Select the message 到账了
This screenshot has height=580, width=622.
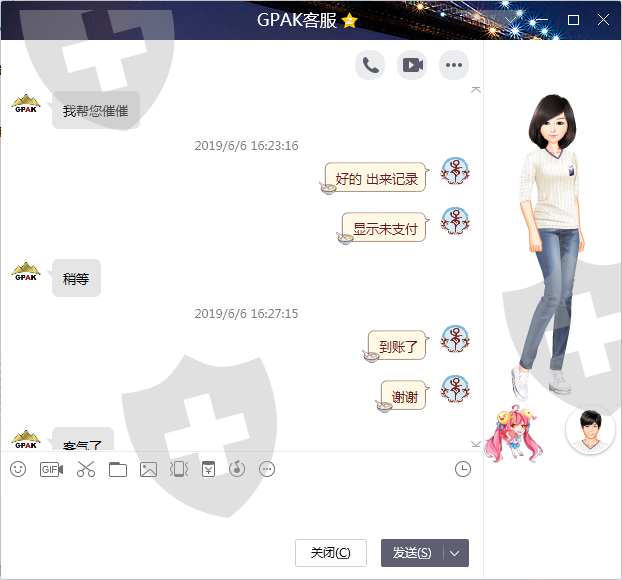(398, 347)
